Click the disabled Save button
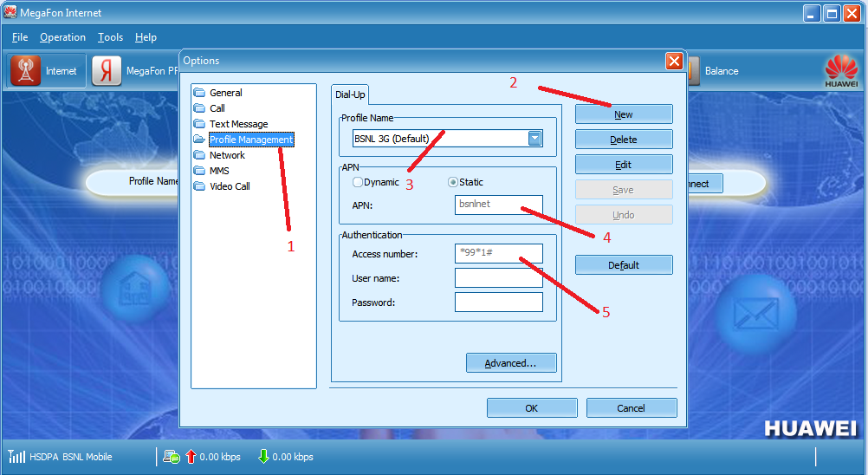This screenshot has width=868, height=475. (624, 189)
